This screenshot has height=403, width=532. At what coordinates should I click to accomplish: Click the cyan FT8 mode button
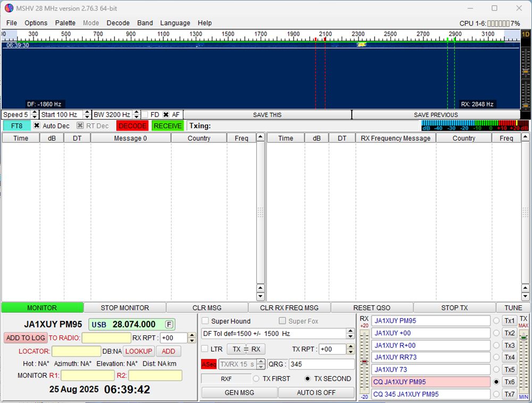16,126
